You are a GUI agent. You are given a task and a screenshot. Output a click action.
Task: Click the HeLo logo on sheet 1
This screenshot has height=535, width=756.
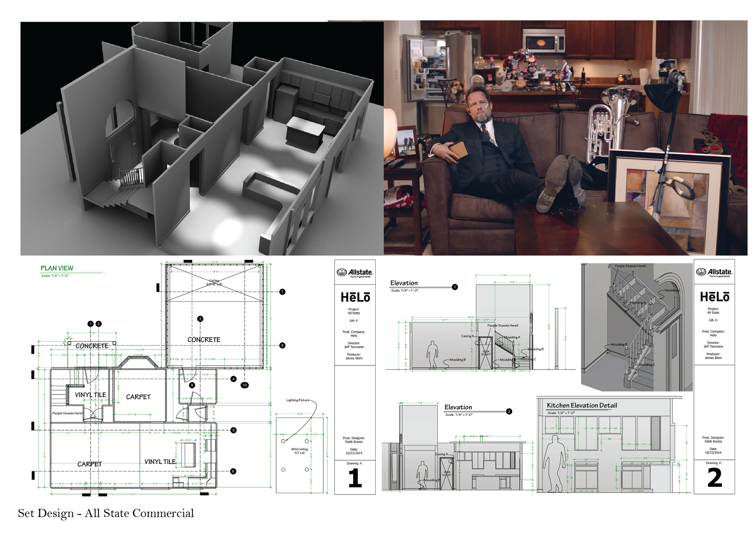coord(355,297)
